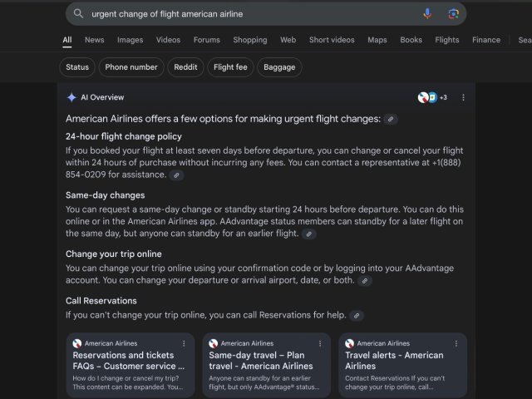Click link icon after same-day changes paragraph
532x399 pixels.
309,234
